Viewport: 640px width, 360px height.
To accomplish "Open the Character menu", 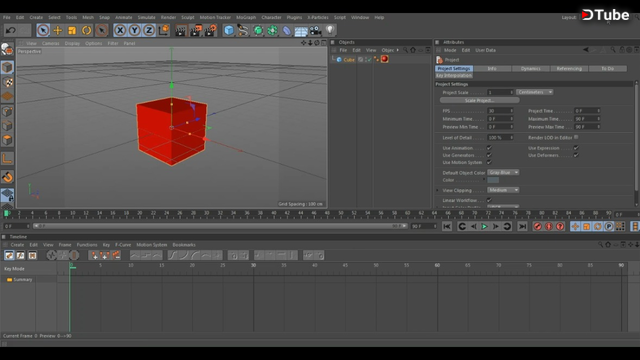I will (x=271, y=18).
